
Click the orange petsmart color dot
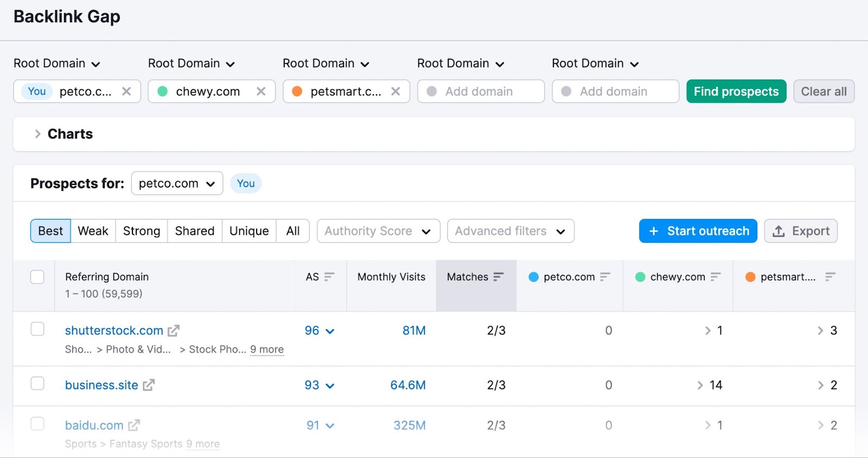[297, 91]
